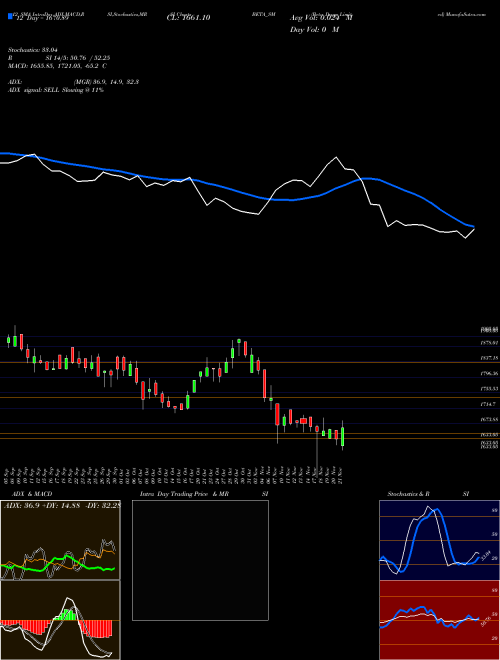Click the blue 12 Day SMA legend square
Image resolution: width=500 pixels, height=660 pixels.
tap(10, 17)
